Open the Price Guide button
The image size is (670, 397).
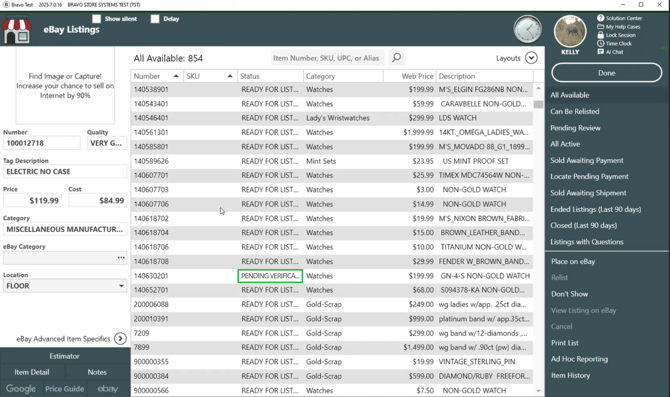[65, 389]
